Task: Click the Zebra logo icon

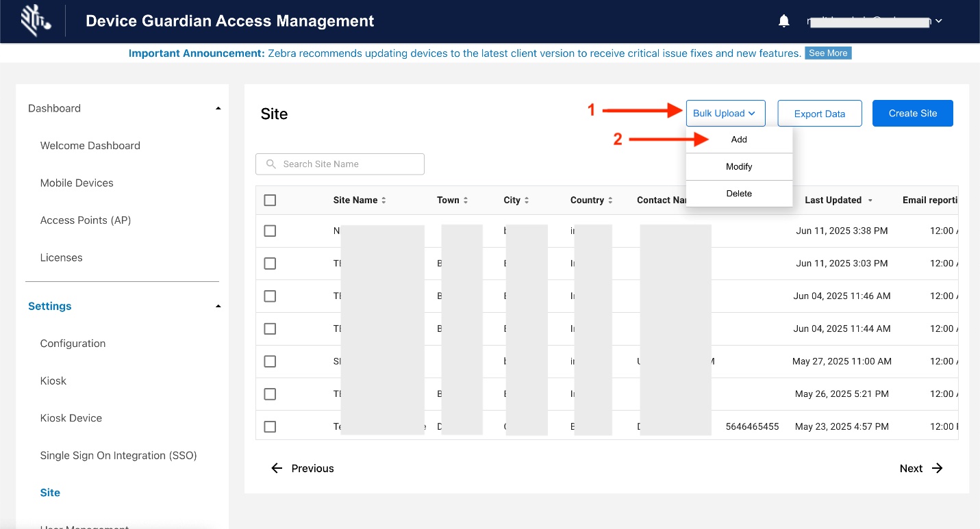Action: click(35, 21)
